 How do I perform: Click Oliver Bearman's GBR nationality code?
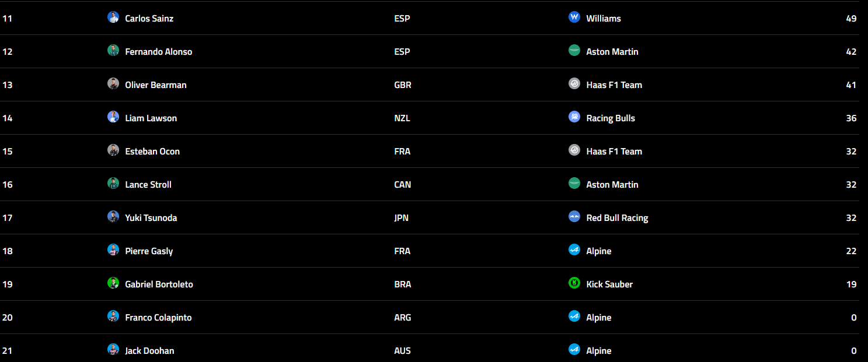point(402,85)
